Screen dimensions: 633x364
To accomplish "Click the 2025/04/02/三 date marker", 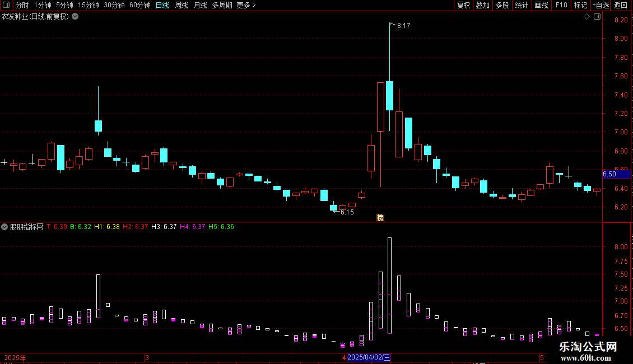I will click(369, 357).
